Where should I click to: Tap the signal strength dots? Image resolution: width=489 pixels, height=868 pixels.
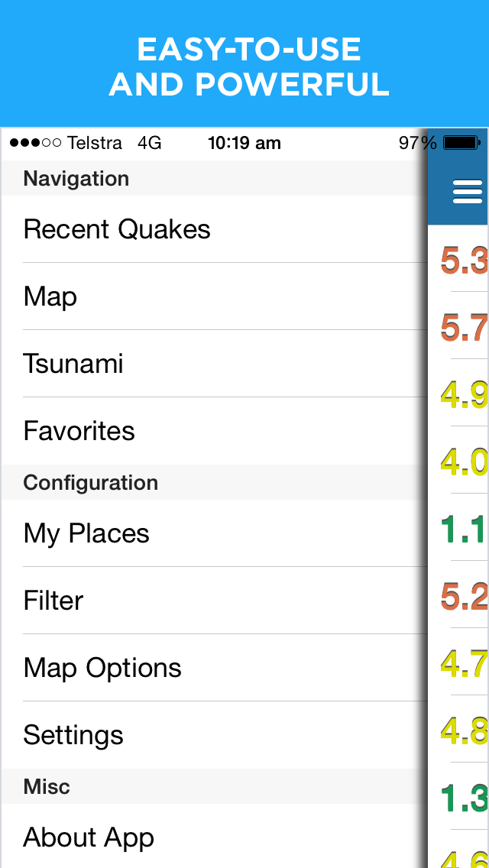click(35, 144)
